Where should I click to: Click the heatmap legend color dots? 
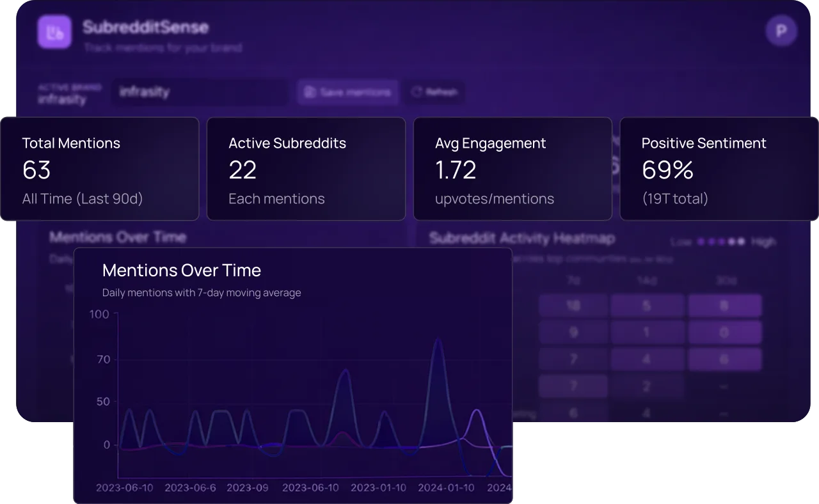[x=721, y=242]
